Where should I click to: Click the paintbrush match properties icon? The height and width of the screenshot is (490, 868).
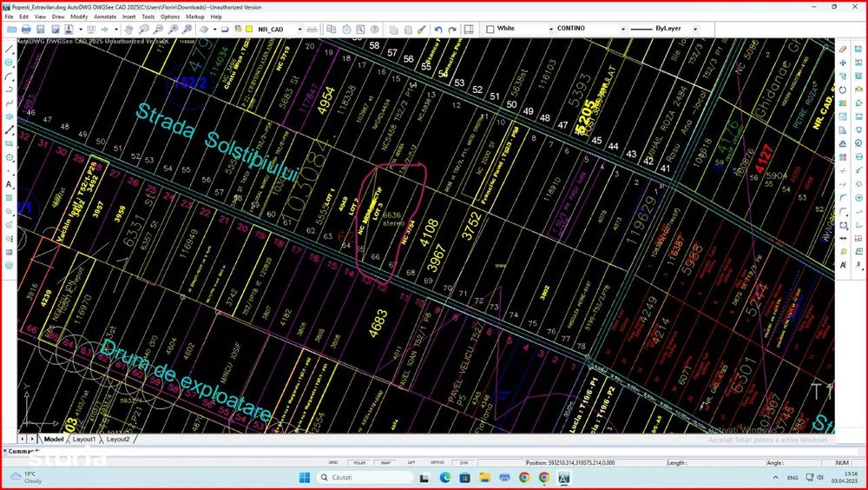tap(422, 29)
